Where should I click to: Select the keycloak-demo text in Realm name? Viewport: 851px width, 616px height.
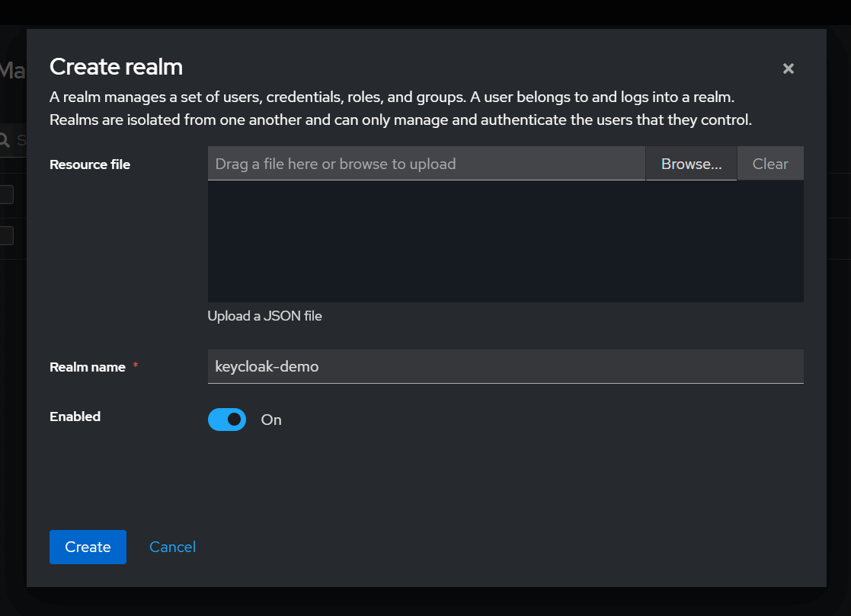(266, 366)
